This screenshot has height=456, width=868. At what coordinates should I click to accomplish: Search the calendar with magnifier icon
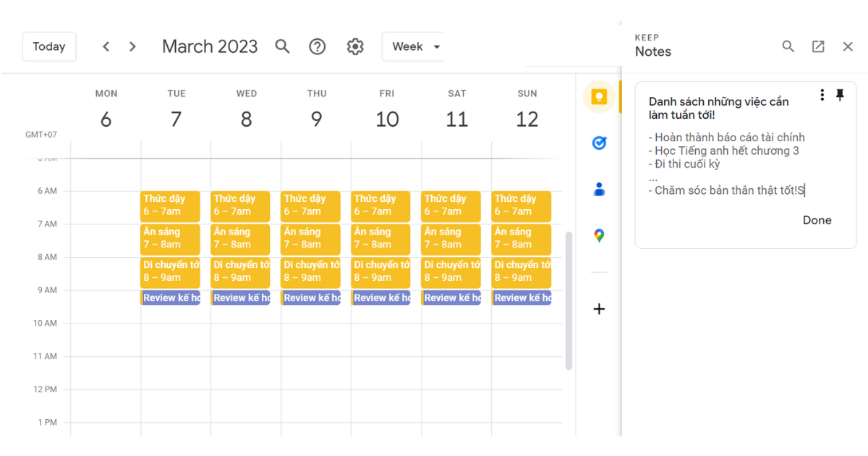tap(282, 46)
